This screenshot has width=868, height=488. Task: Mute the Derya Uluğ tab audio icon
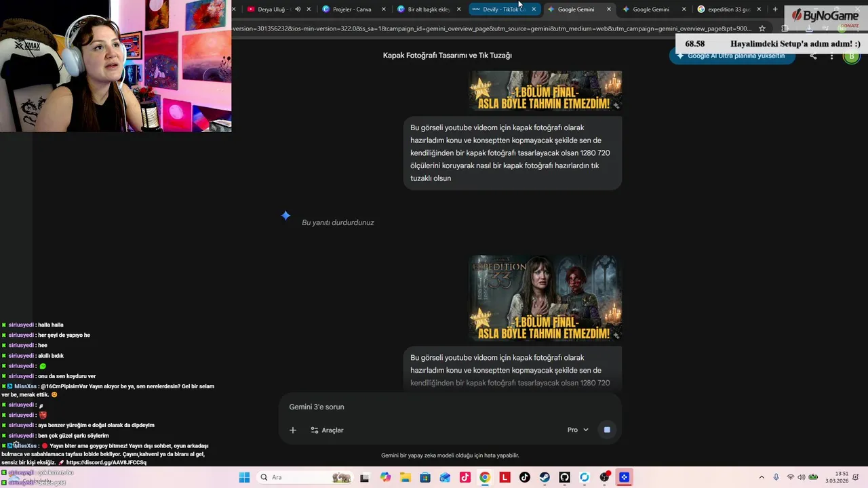(x=298, y=9)
